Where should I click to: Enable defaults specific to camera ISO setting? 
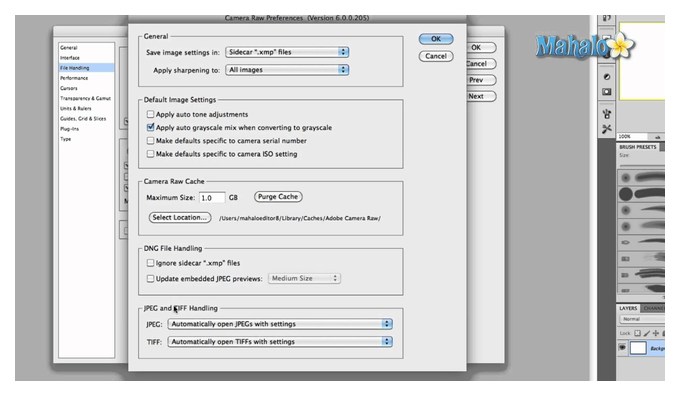(150, 154)
